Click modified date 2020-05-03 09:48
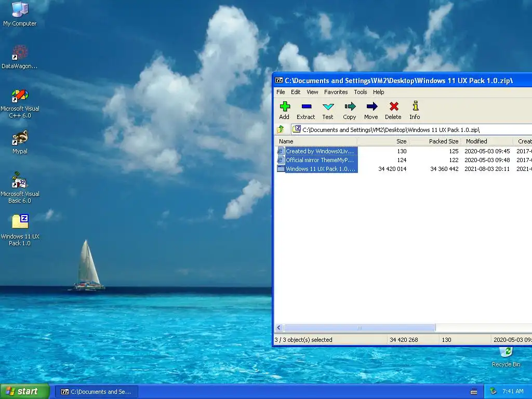This screenshot has height=399, width=532. coord(487,160)
